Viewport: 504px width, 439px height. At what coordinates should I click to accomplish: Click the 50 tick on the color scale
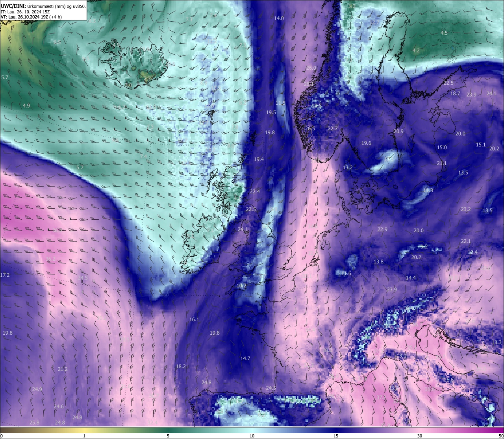click(x=501, y=436)
